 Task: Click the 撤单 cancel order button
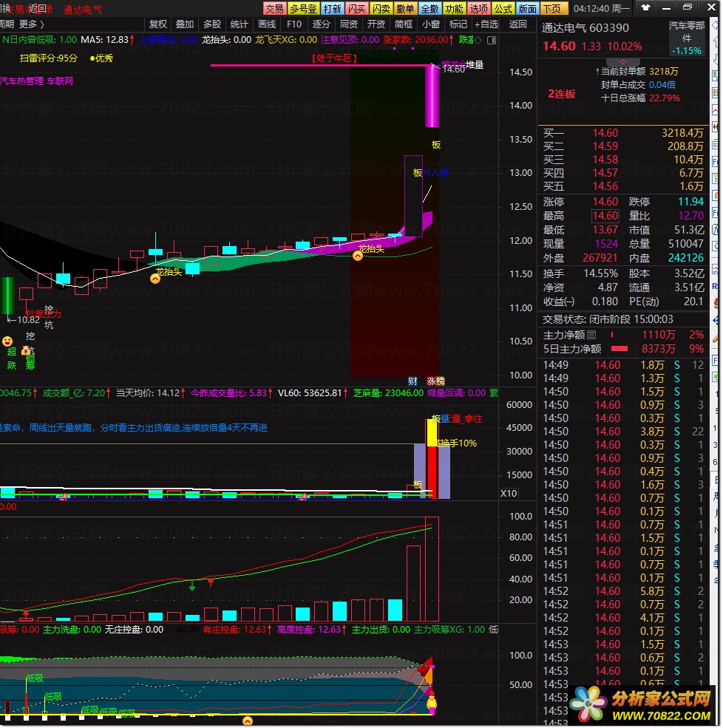click(x=405, y=8)
